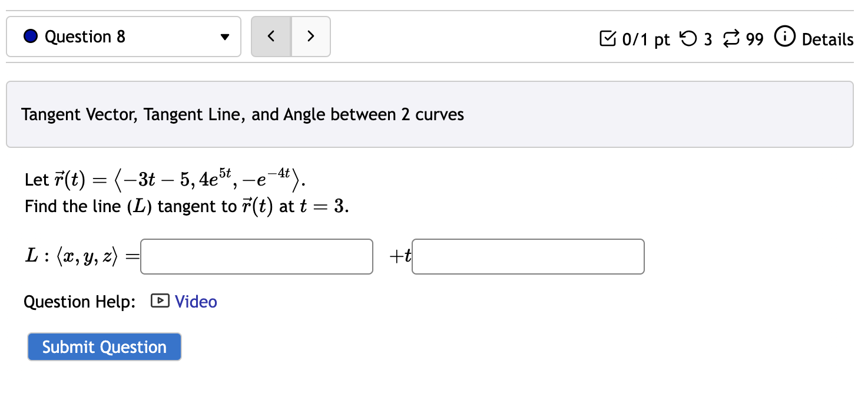Screen dimensions: 868x403
Task: Click the blue question status dot
Action: 30,36
